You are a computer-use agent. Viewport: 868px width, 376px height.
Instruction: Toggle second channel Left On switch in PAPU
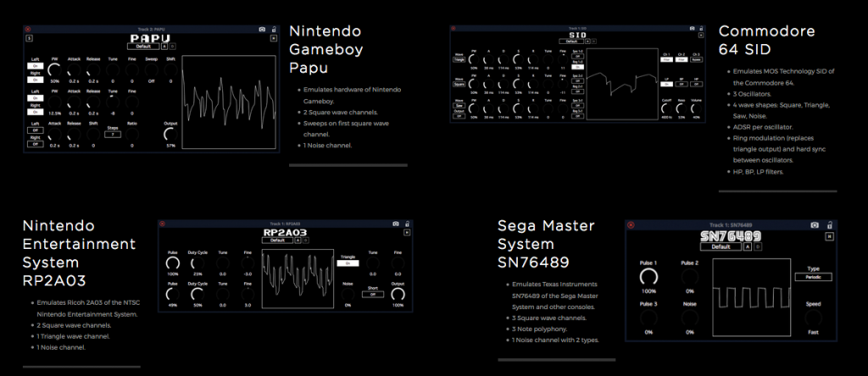tap(36, 98)
